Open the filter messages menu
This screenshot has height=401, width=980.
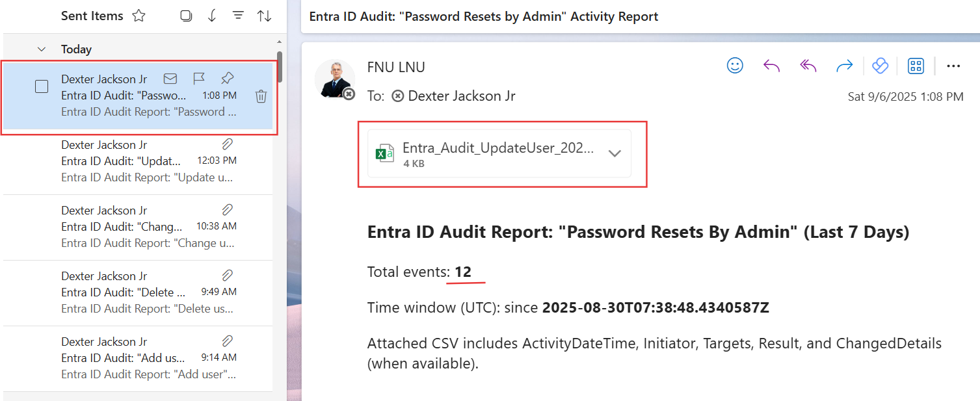point(238,16)
